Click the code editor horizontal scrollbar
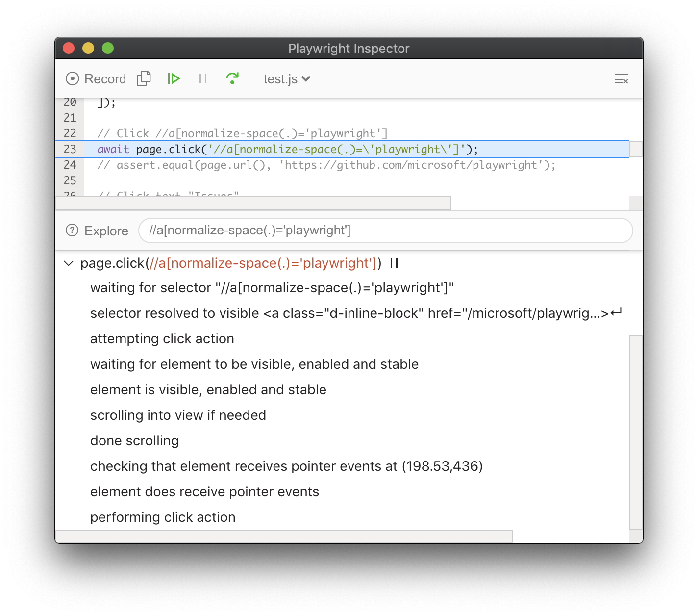The height and width of the screenshot is (616, 698). point(253,203)
